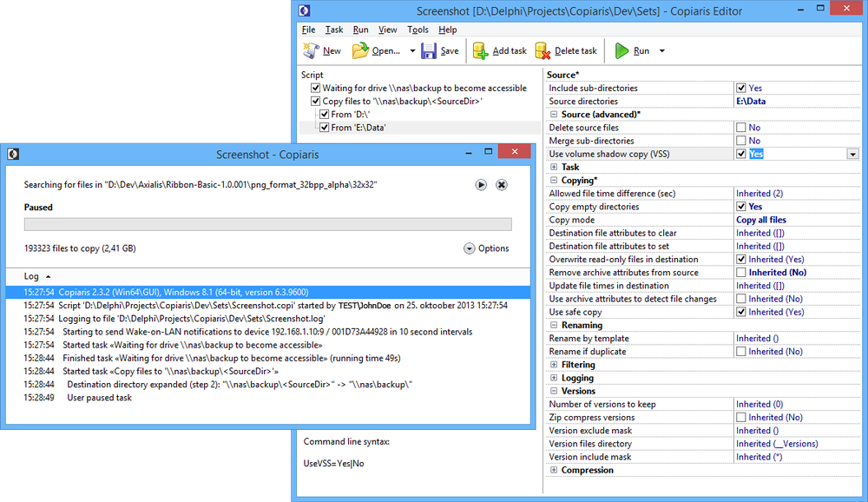Expand the Task property section

(554, 167)
